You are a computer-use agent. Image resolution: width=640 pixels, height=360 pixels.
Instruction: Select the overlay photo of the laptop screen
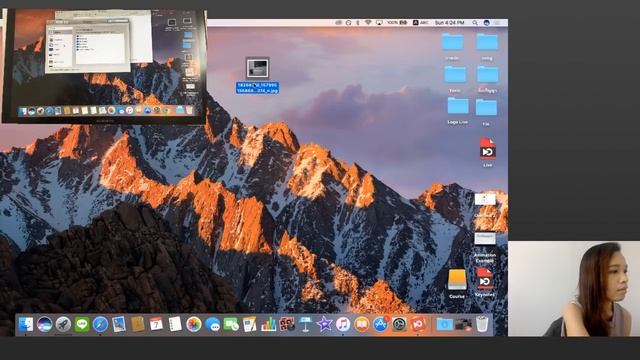coord(104,66)
